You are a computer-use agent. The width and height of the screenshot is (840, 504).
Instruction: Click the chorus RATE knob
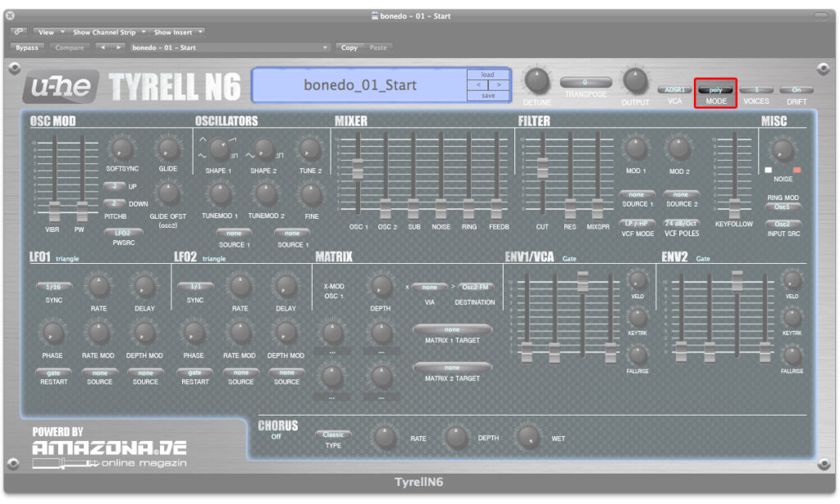(x=385, y=437)
